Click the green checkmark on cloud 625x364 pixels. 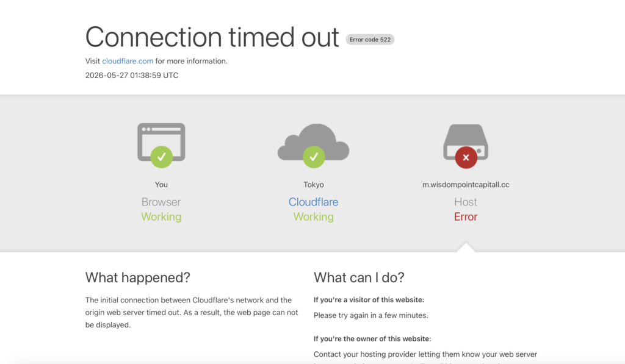(x=314, y=157)
